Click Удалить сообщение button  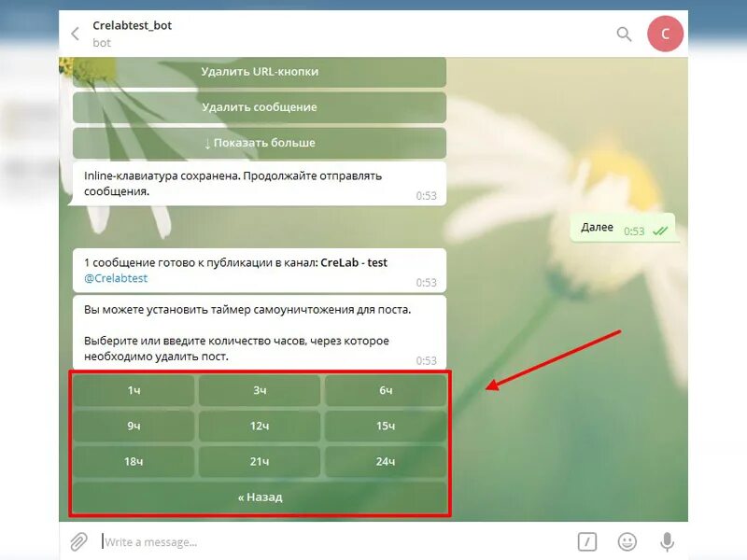click(x=260, y=107)
